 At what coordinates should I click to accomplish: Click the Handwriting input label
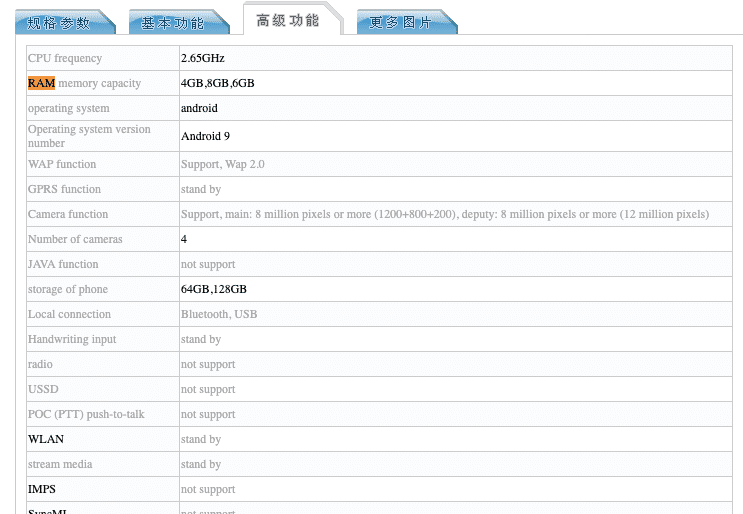tap(72, 340)
